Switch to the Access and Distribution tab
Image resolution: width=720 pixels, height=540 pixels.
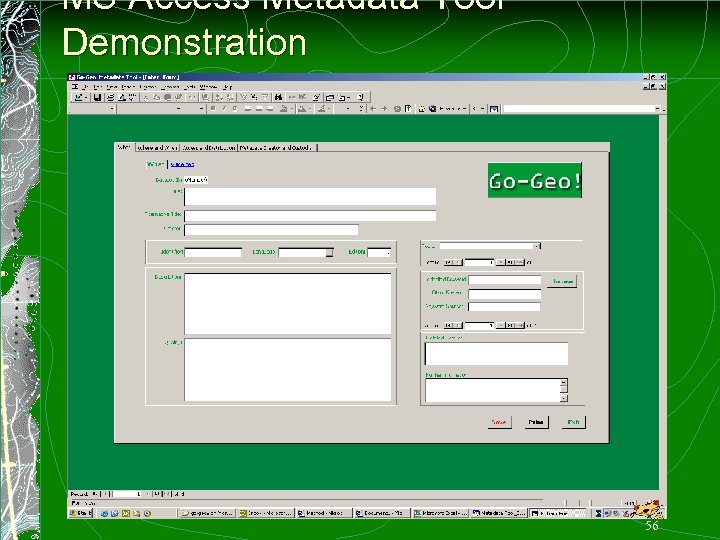209,148
